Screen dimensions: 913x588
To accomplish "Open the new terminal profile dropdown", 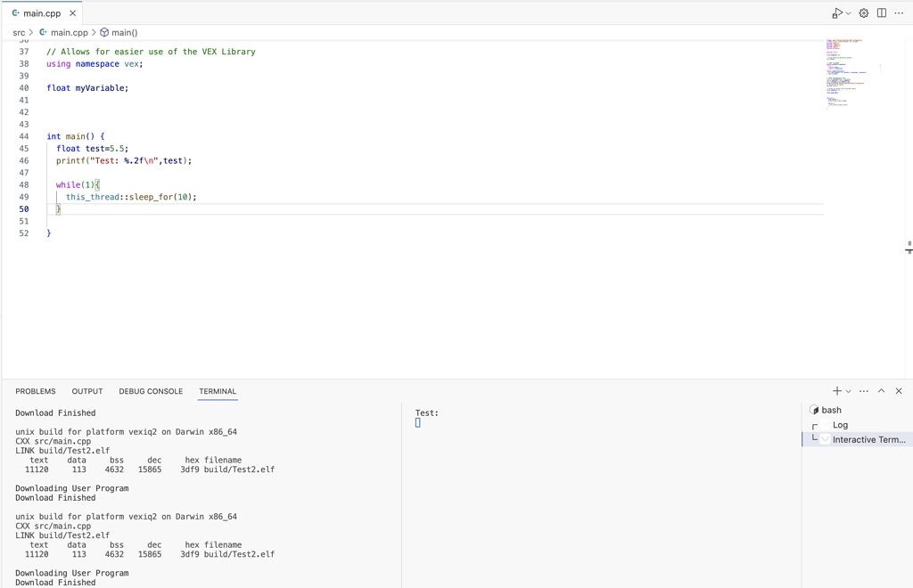I will (849, 391).
